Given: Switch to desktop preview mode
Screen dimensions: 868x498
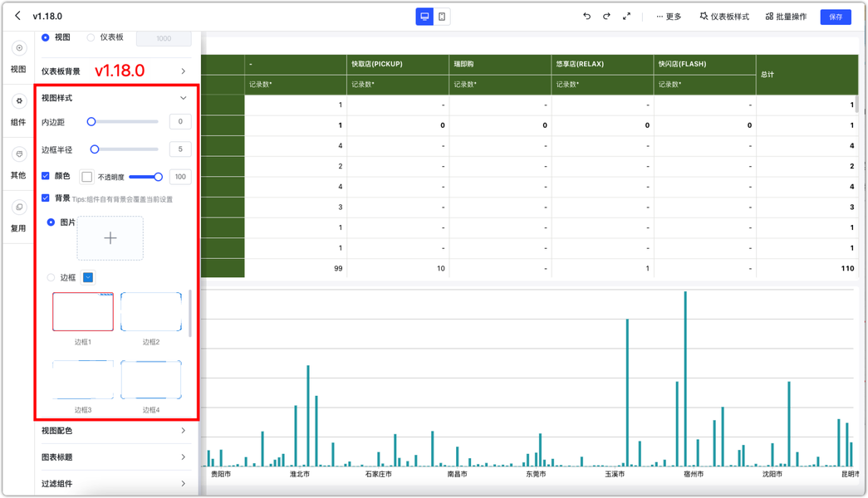Looking at the screenshot, I should click(x=424, y=17).
